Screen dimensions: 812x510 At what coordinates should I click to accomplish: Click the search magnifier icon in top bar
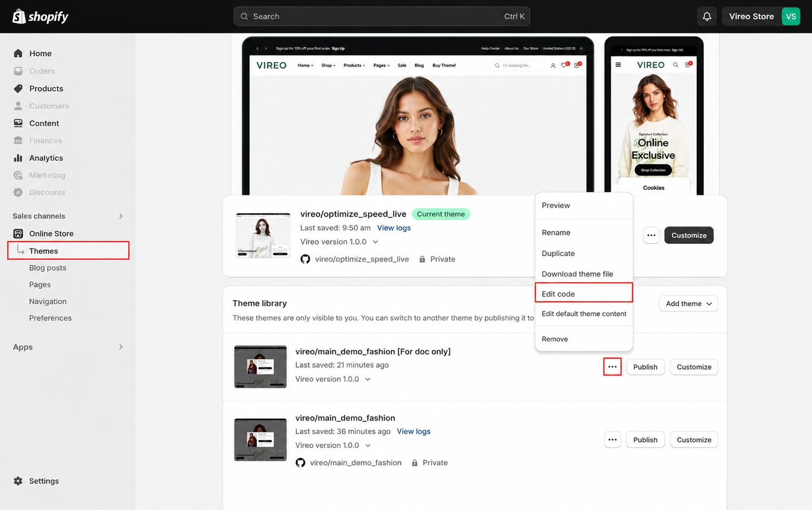pyautogui.click(x=245, y=16)
